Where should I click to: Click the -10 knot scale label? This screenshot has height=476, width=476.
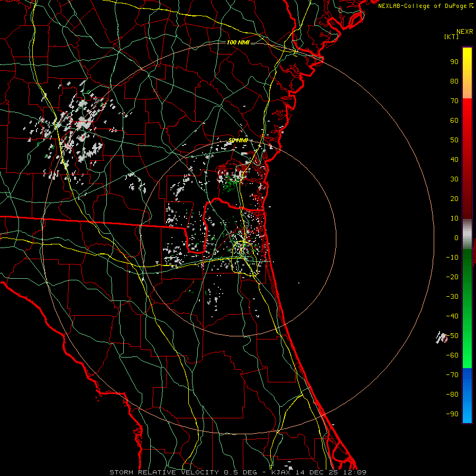tap(452, 258)
